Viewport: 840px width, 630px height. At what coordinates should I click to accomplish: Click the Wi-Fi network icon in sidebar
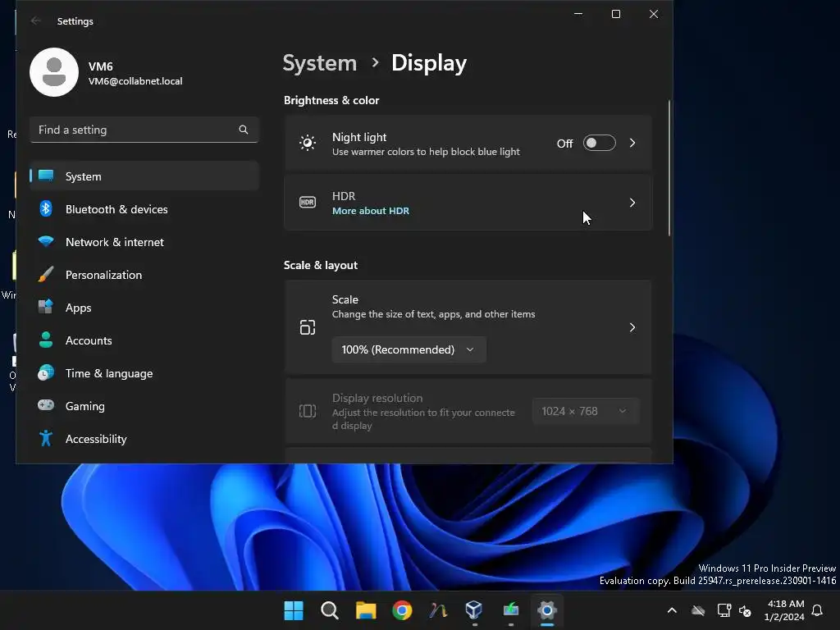(46, 242)
